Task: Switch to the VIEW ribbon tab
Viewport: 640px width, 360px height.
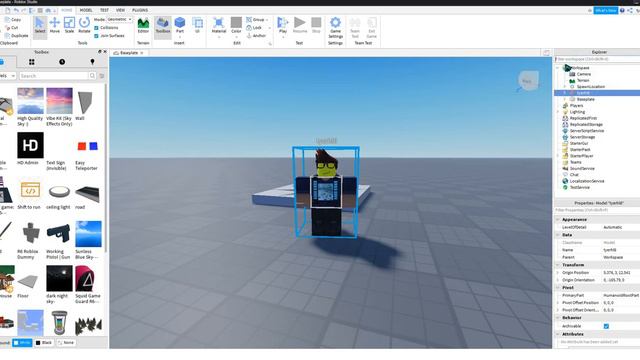Action: tap(120, 10)
